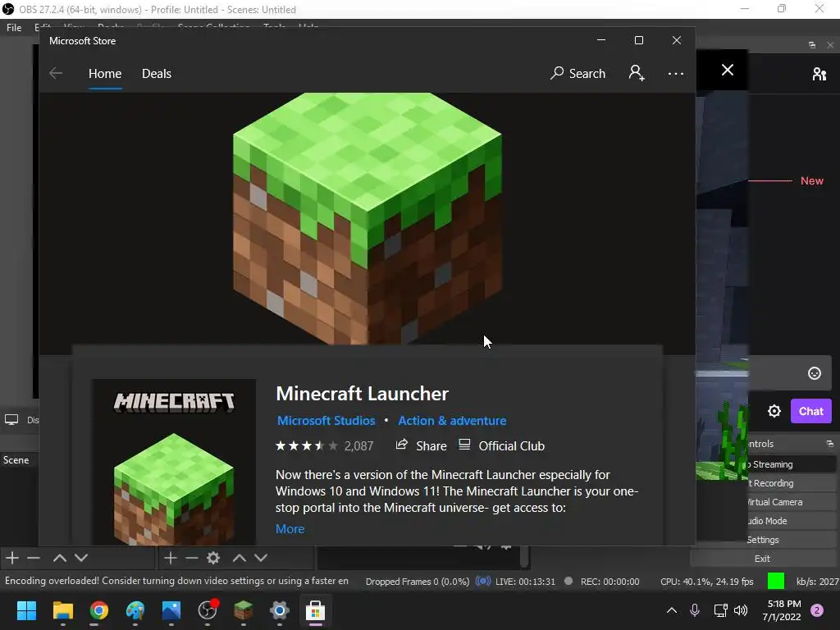Click the green connection quality square

[x=776, y=581]
